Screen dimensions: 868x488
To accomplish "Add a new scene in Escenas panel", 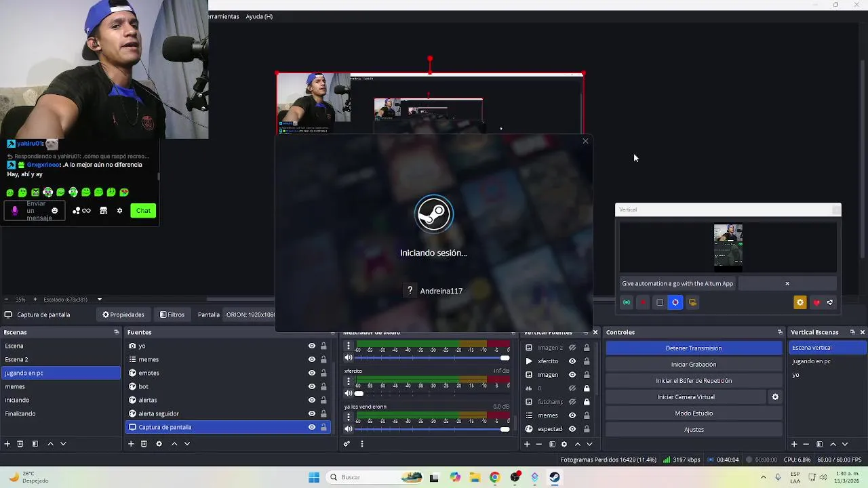I will (x=7, y=444).
